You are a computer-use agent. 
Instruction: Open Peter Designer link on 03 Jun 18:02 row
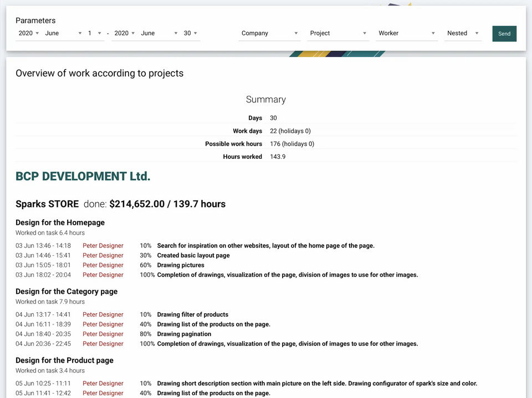[103, 275]
